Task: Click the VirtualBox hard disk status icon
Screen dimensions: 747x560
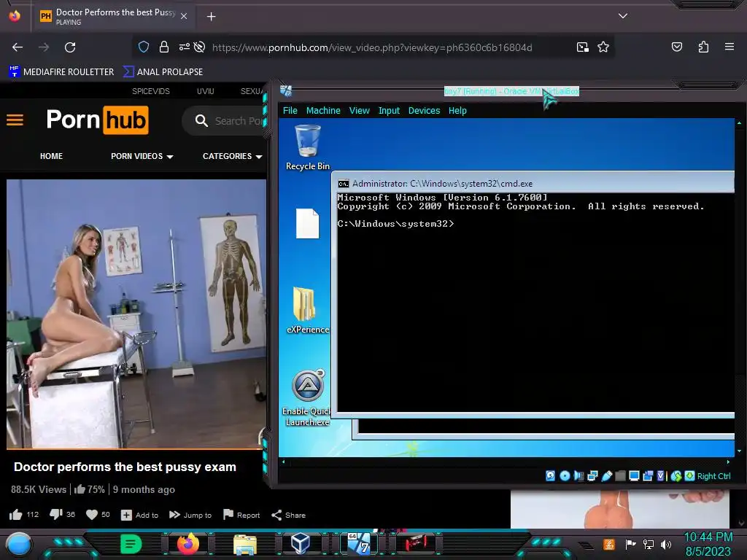Action: (x=550, y=475)
